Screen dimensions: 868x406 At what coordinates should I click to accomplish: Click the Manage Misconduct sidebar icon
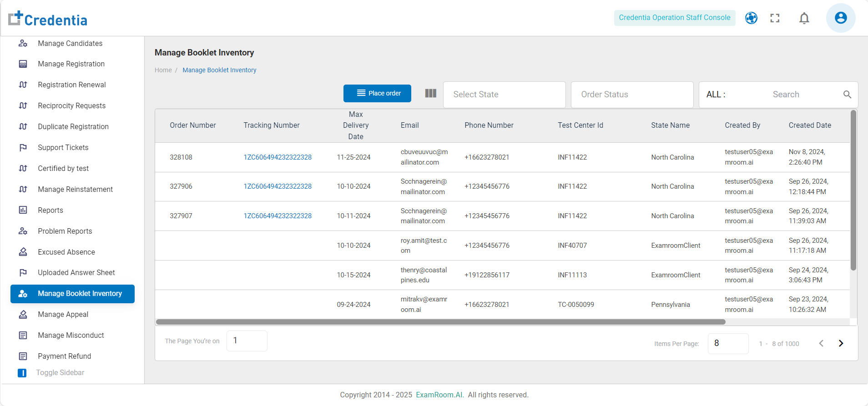pos(23,336)
